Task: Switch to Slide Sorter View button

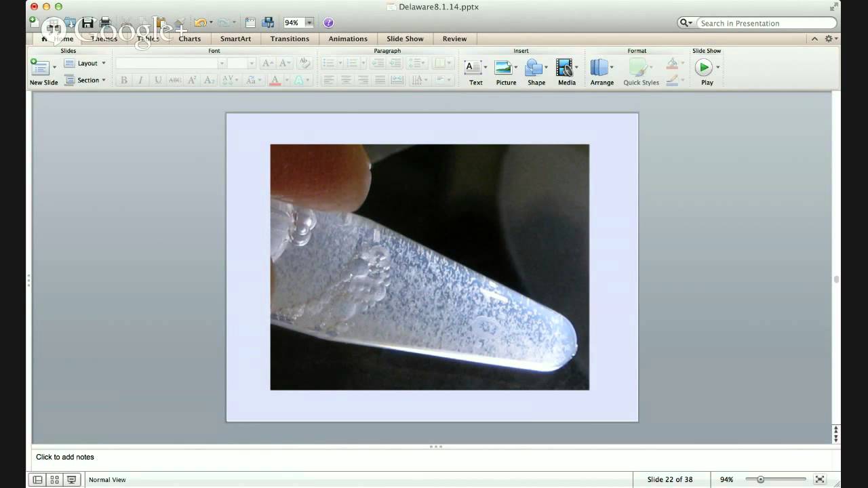Action: click(x=55, y=479)
